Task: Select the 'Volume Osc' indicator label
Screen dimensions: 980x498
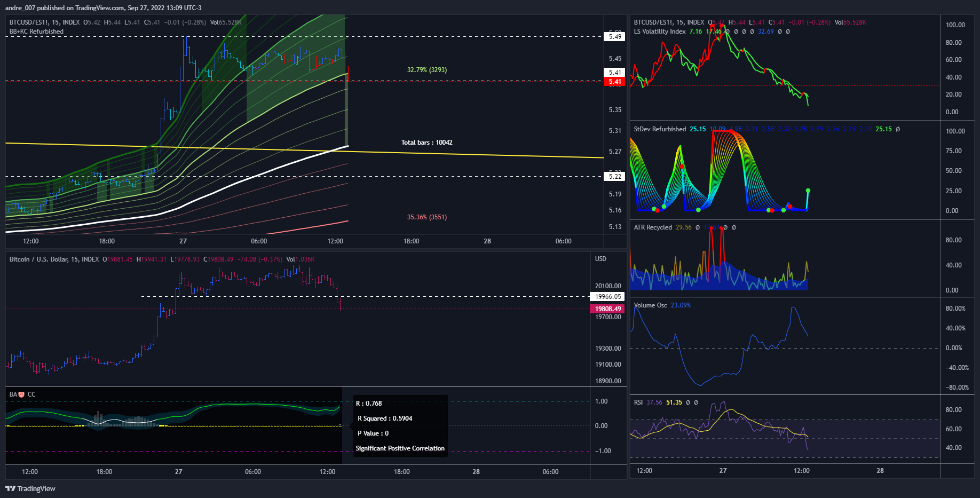Action: click(650, 305)
